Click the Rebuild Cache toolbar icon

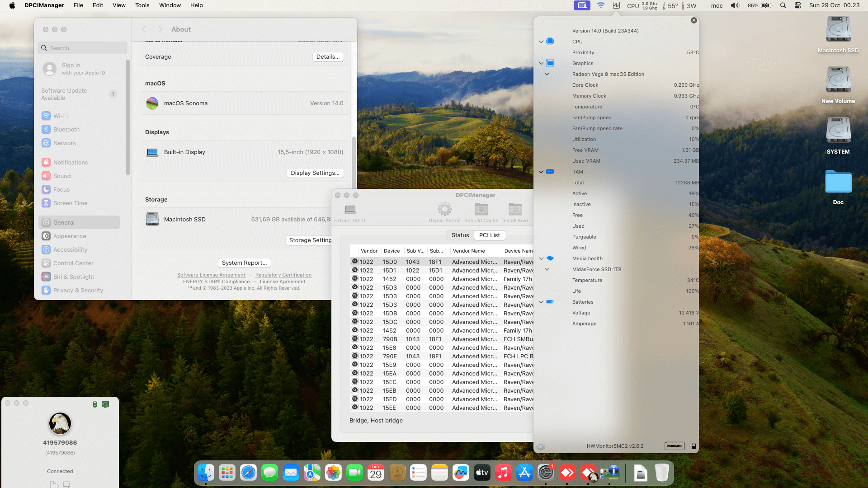(481, 209)
